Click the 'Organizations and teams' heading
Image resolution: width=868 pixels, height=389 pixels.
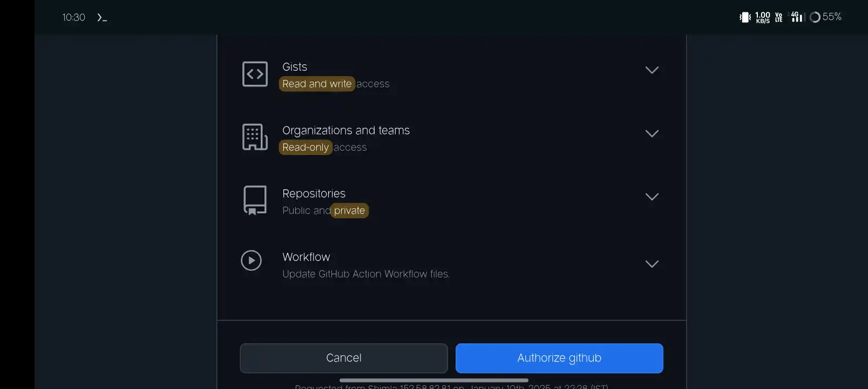click(346, 130)
